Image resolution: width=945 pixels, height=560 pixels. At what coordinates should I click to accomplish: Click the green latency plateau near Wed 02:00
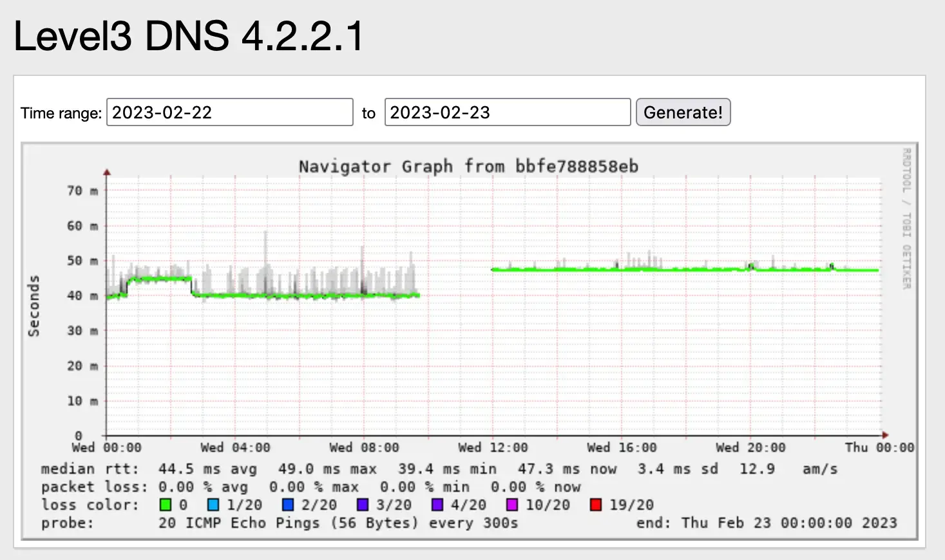point(160,279)
